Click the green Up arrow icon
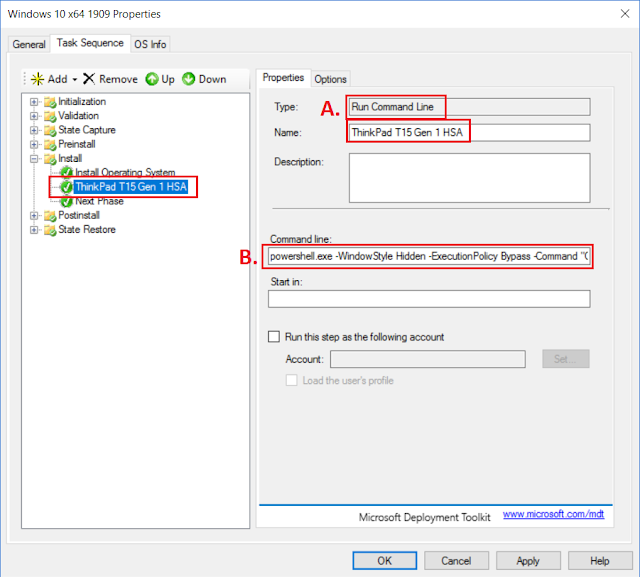 pos(152,79)
